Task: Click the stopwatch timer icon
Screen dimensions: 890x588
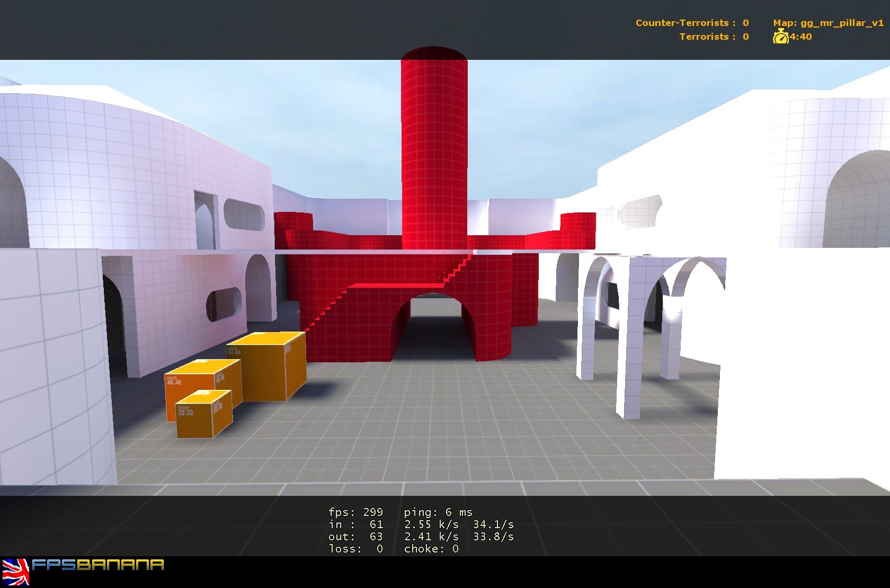Action: 781,37
